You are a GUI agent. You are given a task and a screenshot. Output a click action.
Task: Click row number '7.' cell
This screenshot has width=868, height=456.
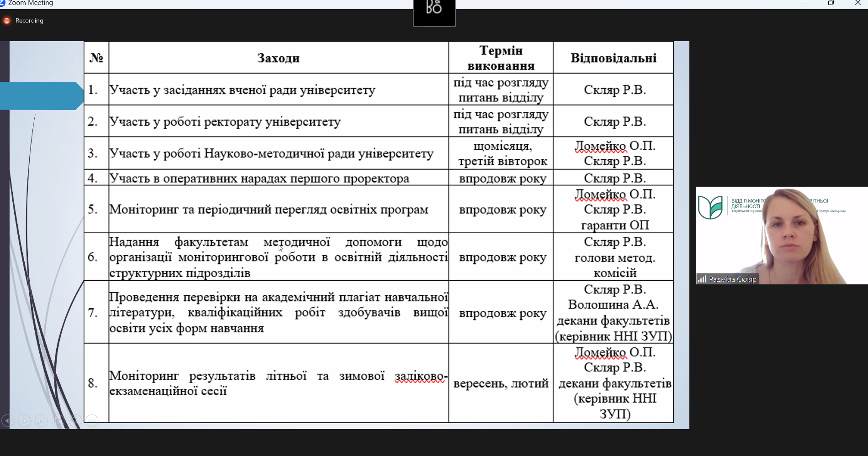(93, 313)
